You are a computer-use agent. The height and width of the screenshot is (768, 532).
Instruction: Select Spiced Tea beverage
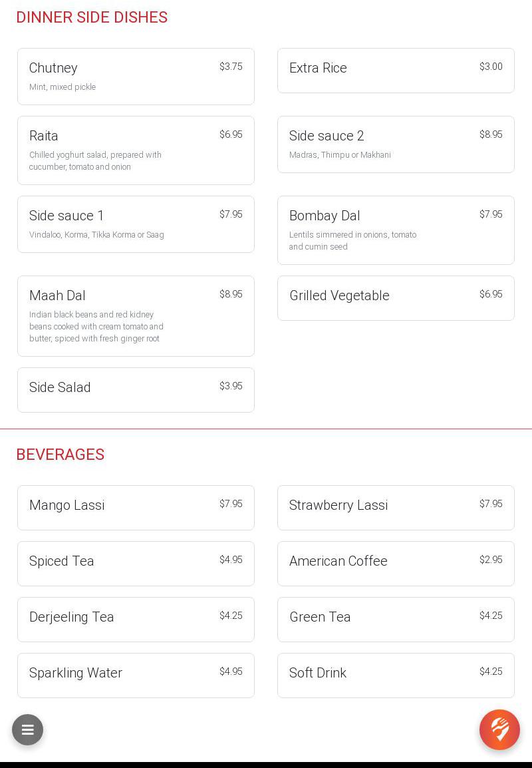(136, 564)
